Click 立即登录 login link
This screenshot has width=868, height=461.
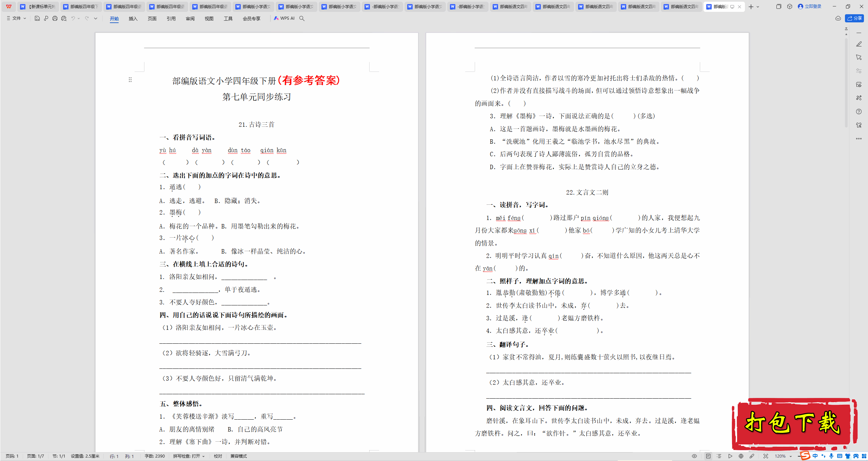[x=810, y=6]
